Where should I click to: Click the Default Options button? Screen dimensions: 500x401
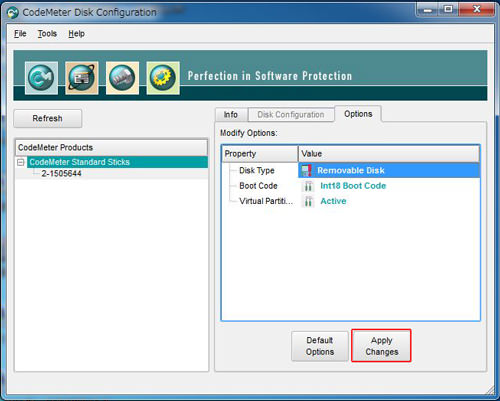320,346
